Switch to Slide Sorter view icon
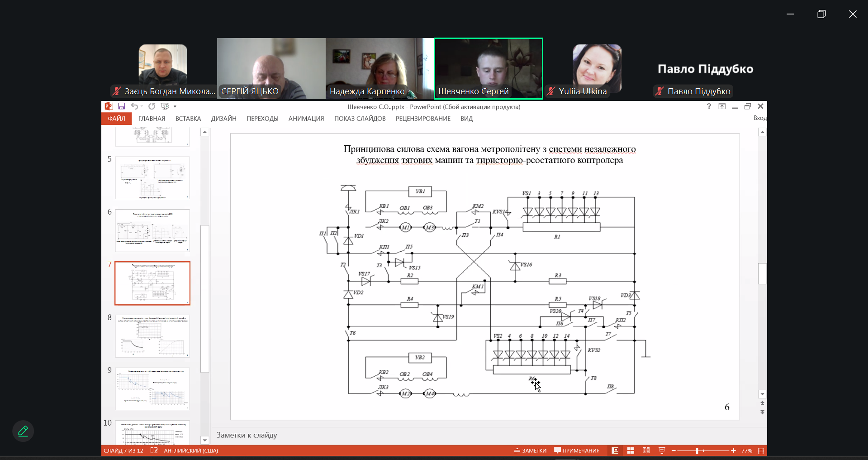The height and width of the screenshot is (460, 868). 631,450
